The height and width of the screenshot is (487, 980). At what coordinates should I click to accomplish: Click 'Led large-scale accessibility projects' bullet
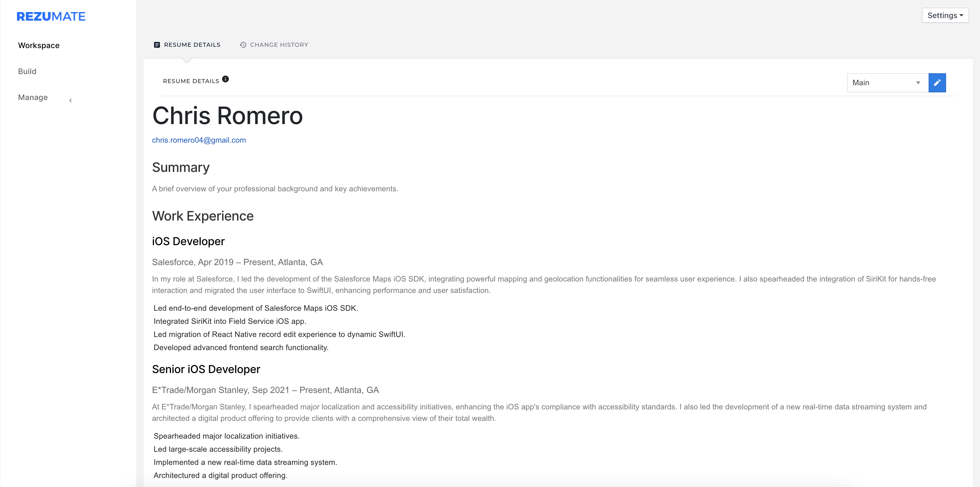[218, 449]
